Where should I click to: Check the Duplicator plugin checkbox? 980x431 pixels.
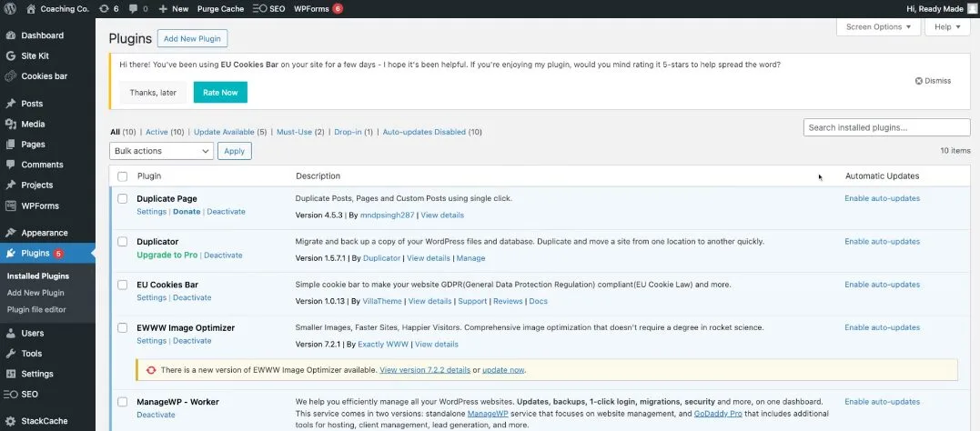[123, 242]
